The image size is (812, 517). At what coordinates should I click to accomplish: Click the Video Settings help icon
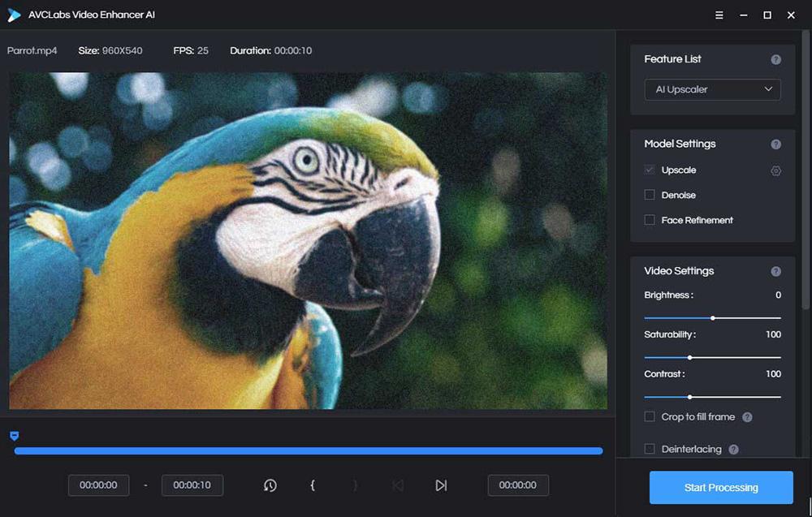coord(776,270)
